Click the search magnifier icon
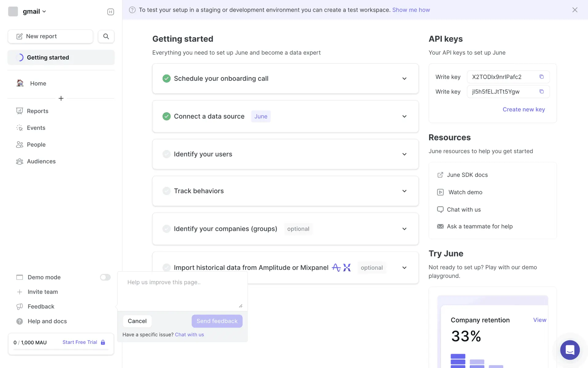The image size is (588, 368). click(x=106, y=36)
